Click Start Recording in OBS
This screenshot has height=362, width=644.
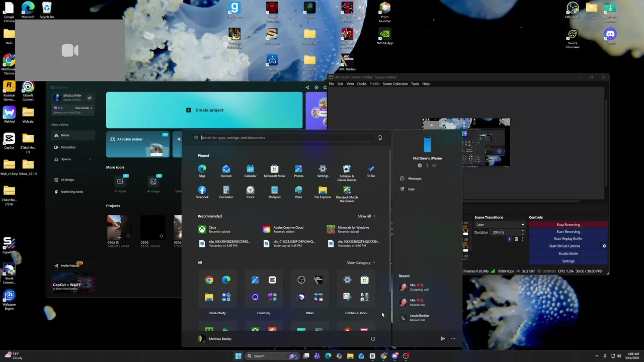tap(568, 232)
